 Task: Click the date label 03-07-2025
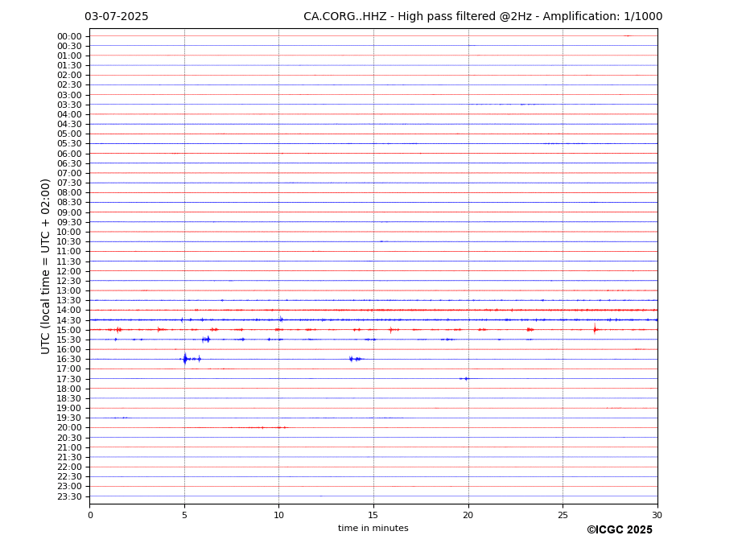(x=117, y=17)
